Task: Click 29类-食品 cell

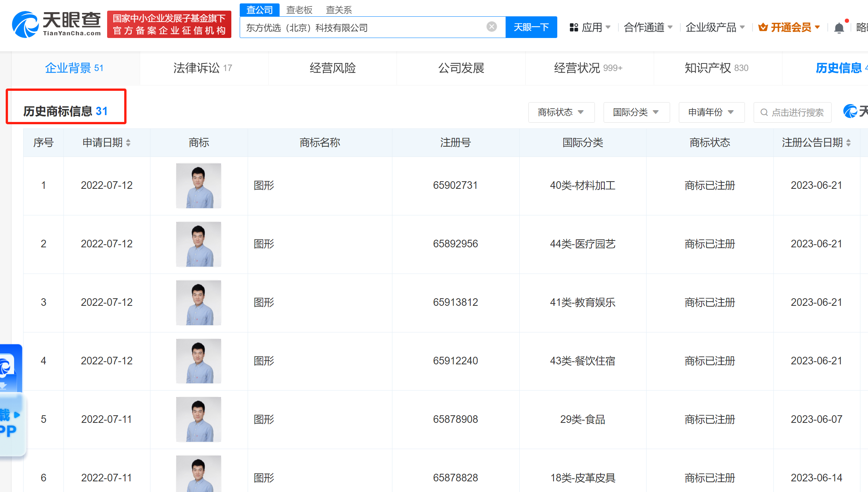Action: click(x=583, y=419)
